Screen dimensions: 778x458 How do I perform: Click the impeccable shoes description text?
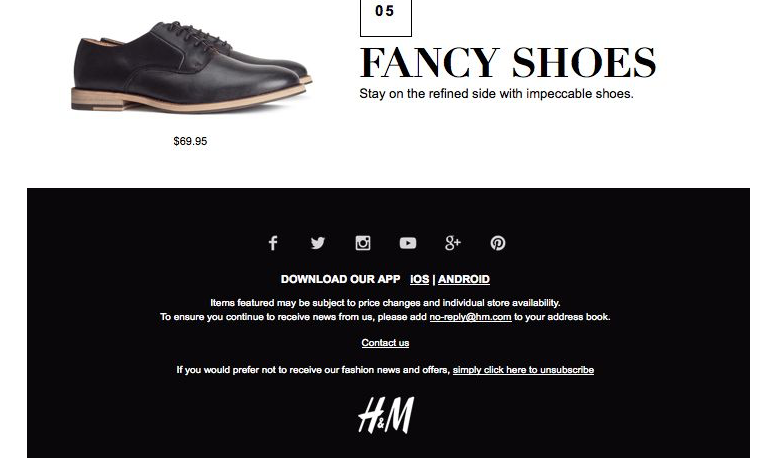[x=496, y=94]
